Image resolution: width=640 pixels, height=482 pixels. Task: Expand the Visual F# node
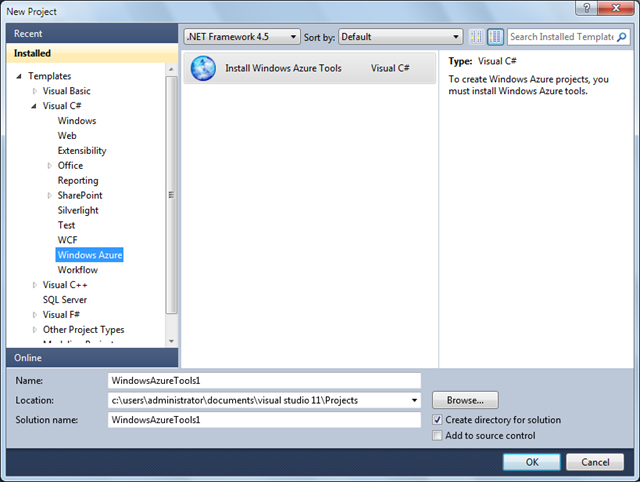pyautogui.click(x=34, y=315)
